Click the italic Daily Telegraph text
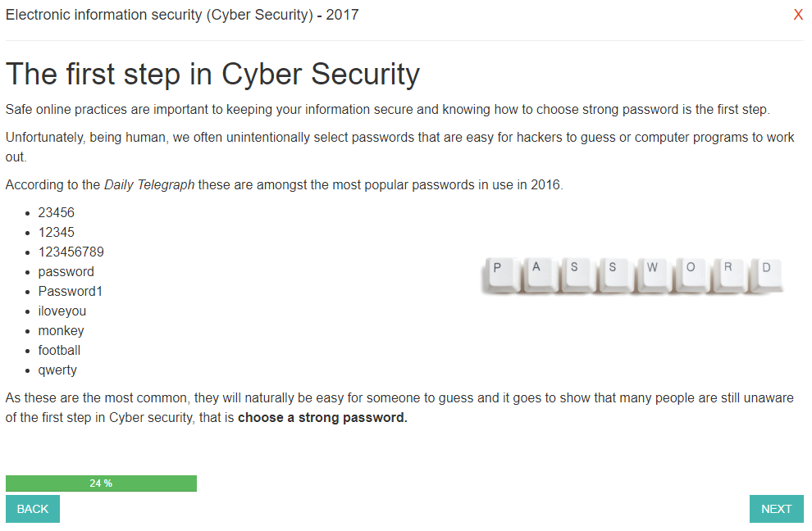Viewport: 812px width, 531px height. (149, 184)
